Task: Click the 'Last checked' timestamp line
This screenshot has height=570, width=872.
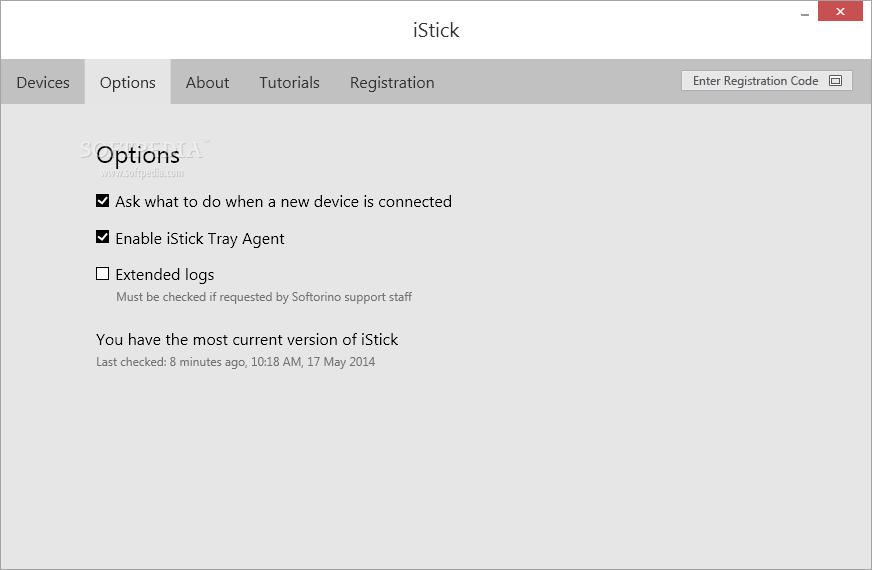Action: click(235, 362)
